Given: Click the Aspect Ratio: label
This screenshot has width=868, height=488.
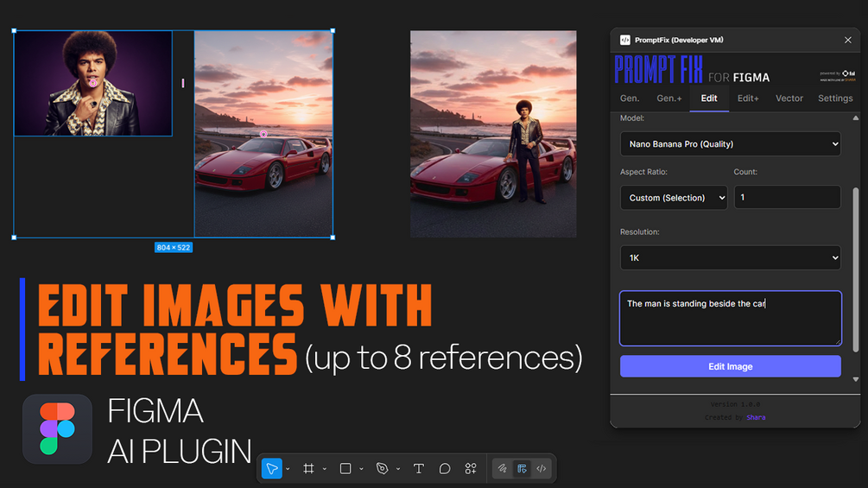Looking at the screenshot, I should point(643,172).
